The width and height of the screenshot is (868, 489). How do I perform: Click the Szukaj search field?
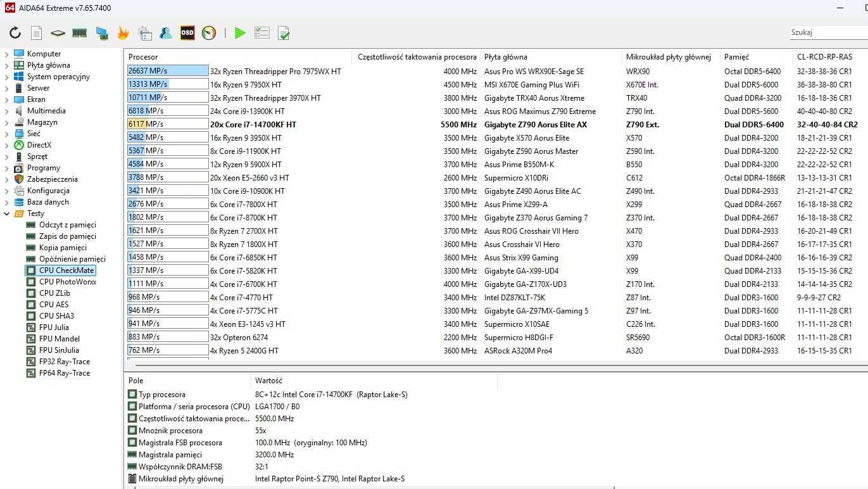[828, 32]
